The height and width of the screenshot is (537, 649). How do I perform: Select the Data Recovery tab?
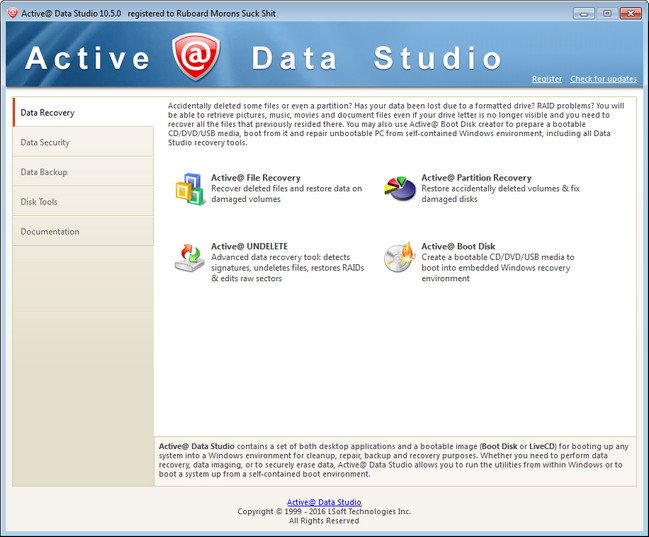point(83,112)
